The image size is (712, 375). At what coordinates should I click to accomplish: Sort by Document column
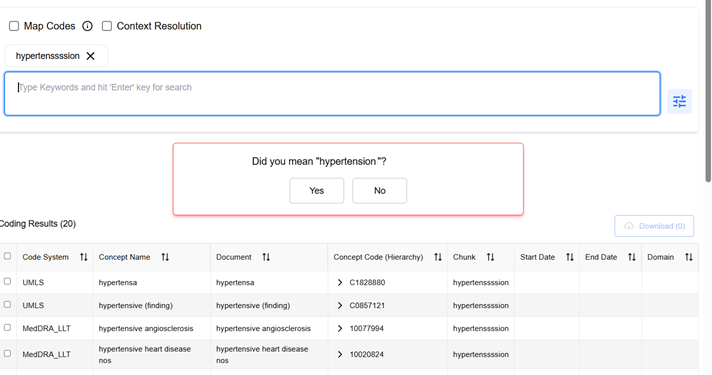266,257
